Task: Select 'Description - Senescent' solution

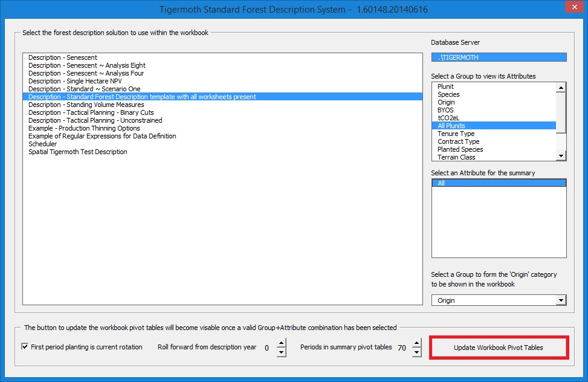Action: pyautogui.click(x=223, y=58)
